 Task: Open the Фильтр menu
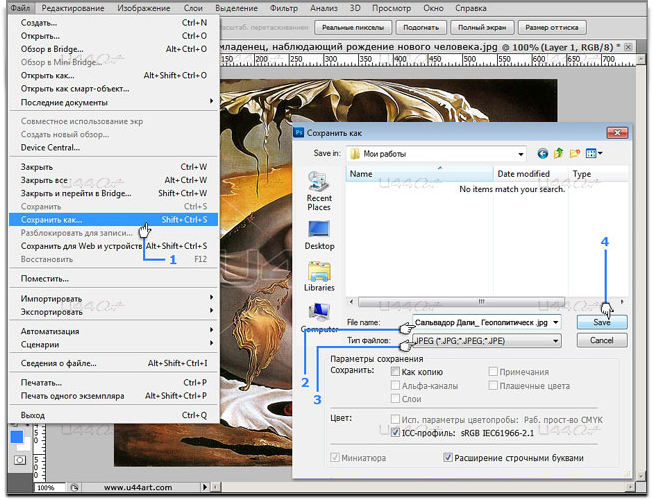point(284,8)
